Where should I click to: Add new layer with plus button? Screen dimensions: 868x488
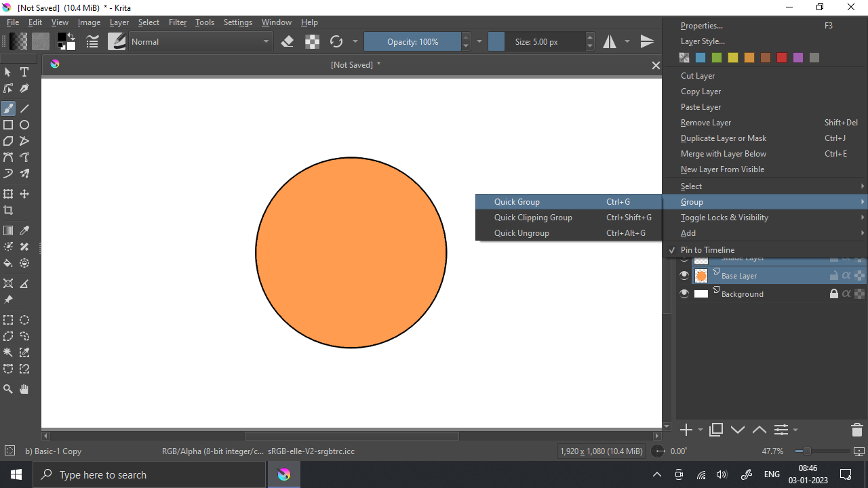686,430
